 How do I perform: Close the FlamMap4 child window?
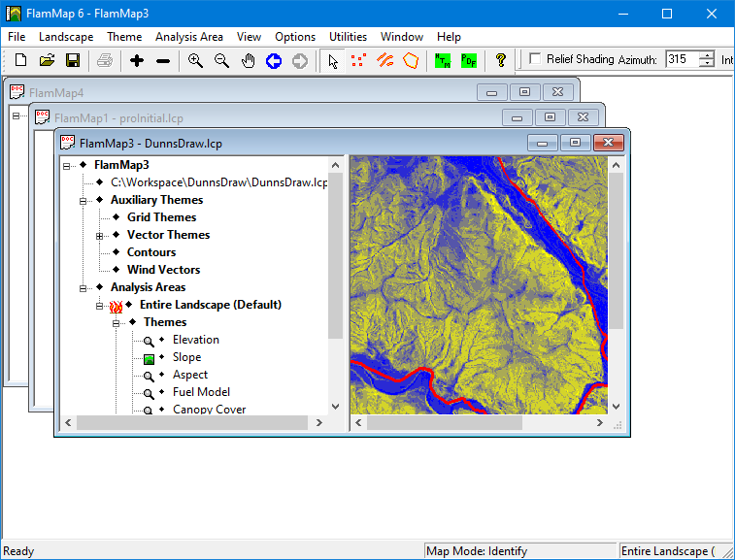(x=557, y=92)
